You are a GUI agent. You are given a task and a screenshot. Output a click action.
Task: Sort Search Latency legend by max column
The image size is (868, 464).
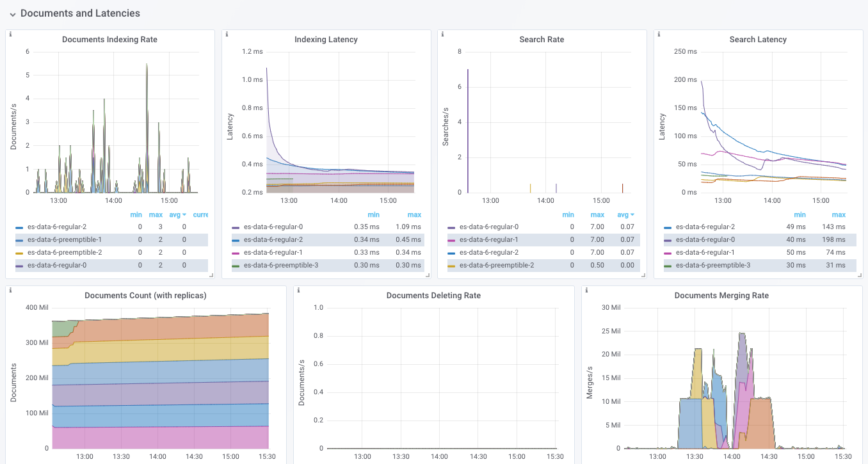[839, 215]
